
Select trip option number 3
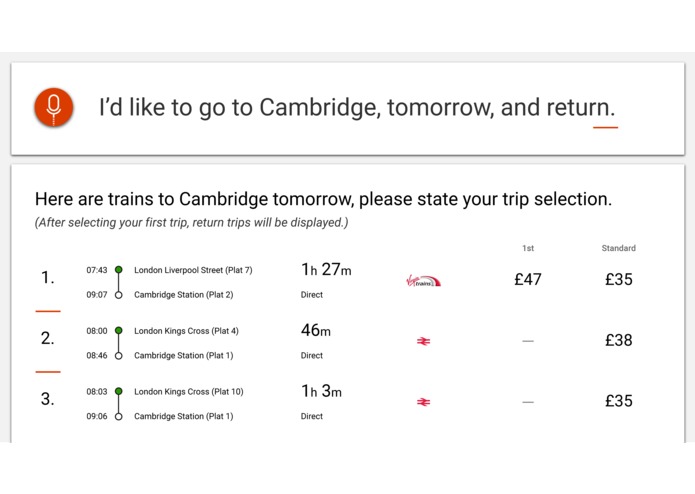pos(47,400)
